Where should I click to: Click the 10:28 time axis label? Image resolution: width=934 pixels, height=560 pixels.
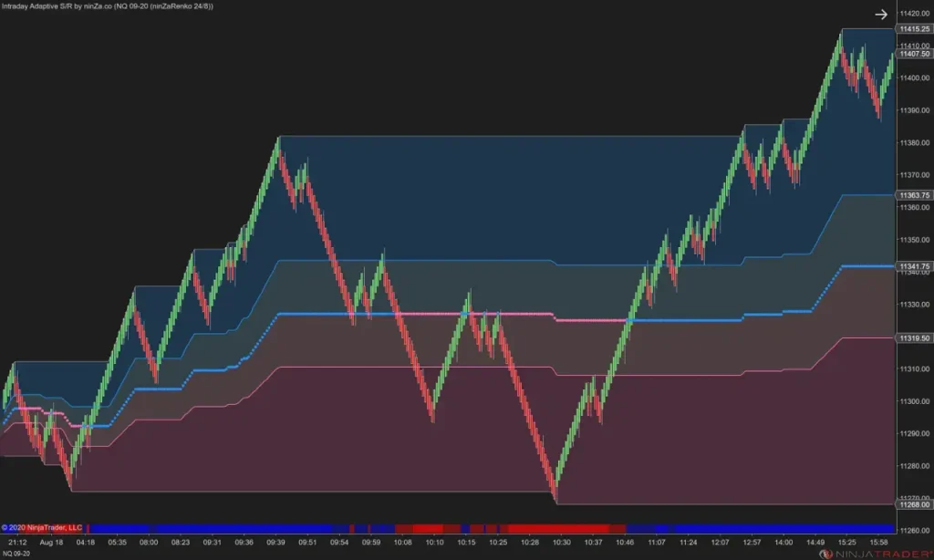coord(530,542)
